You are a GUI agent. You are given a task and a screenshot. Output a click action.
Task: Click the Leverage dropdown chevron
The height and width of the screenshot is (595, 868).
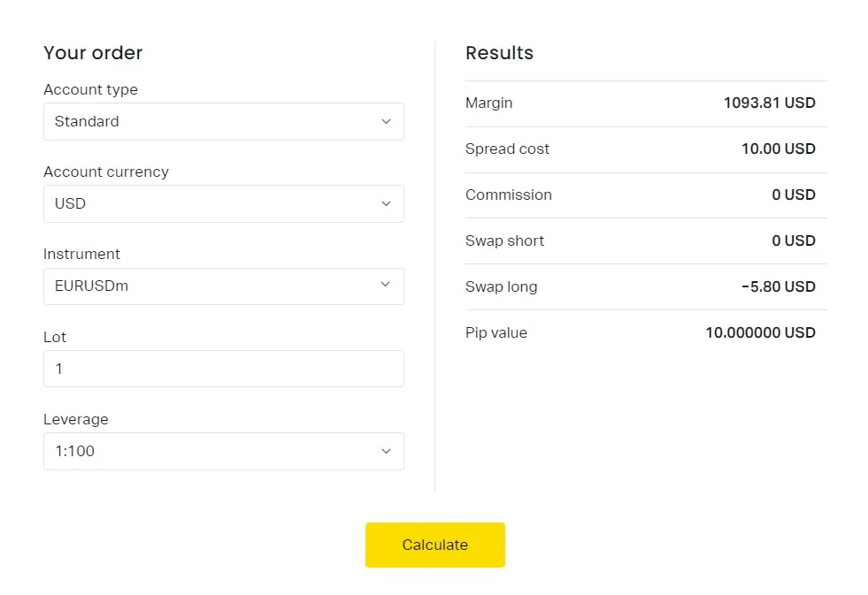tap(386, 451)
